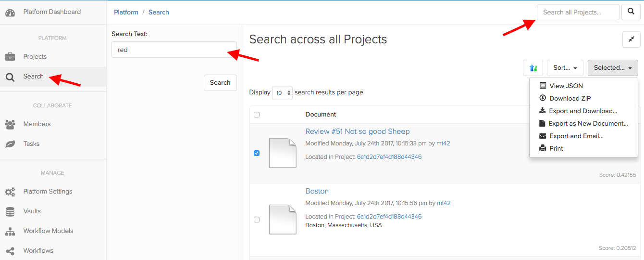Click the mt42 author link on Boston
This screenshot has width=644, height=260.
[444, 203]
